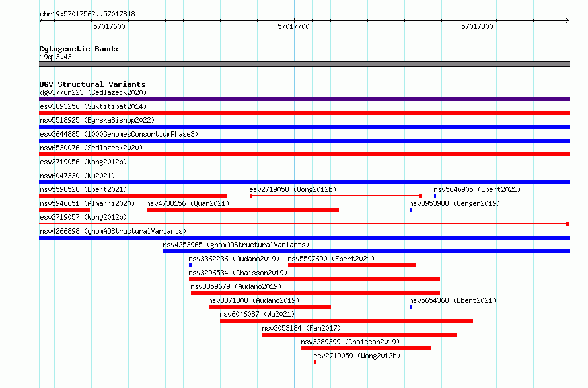Image resolution: width=588 pixels, height=388 pixels.
Task: Click the red nsv3289399 variant bar
Action: pyautogui.click(x=366, y=348)
